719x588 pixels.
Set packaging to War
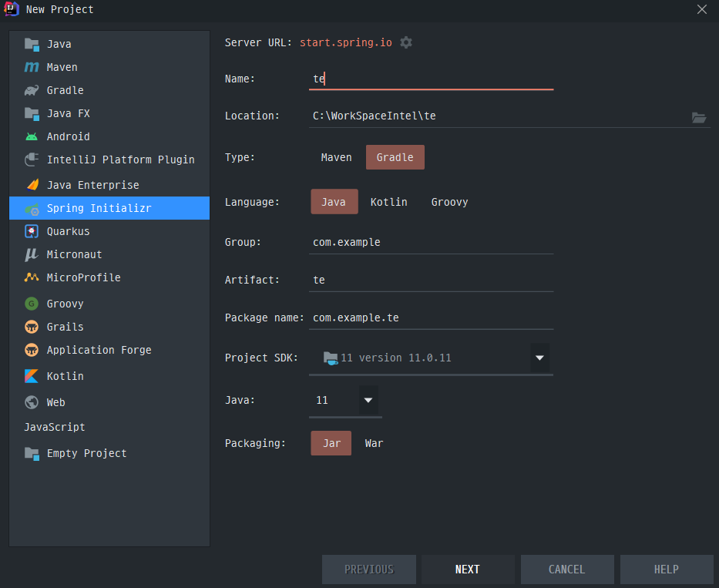pos(374,443)
